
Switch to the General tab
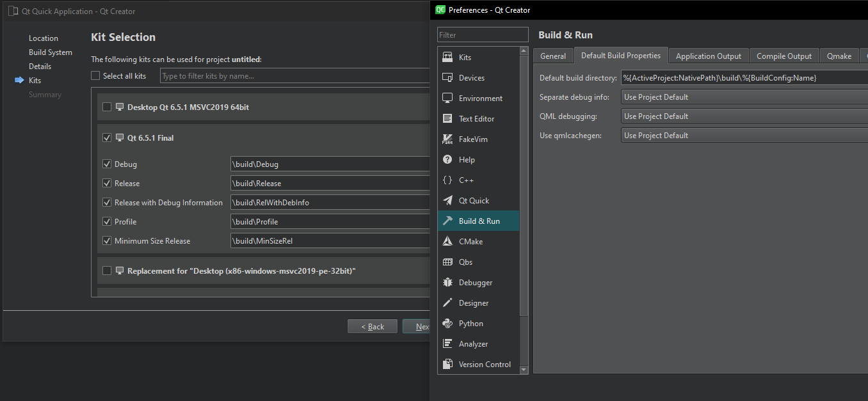pyautogui.click(x=553, y=56)
